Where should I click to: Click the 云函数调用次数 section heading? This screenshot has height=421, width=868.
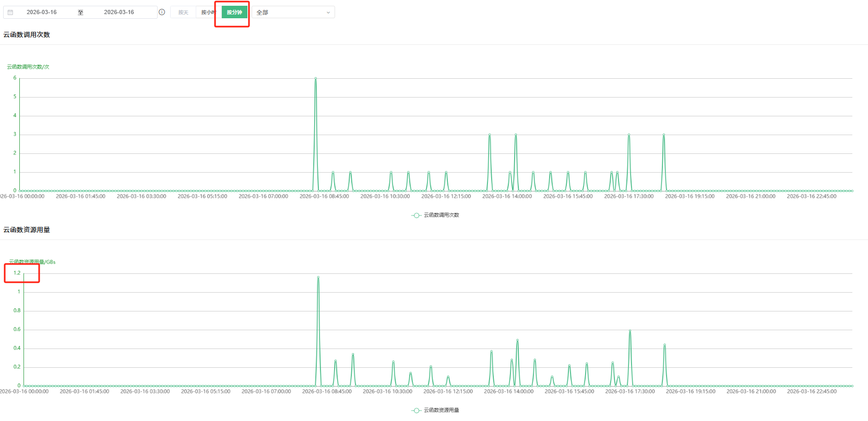(x=27, y=34)
